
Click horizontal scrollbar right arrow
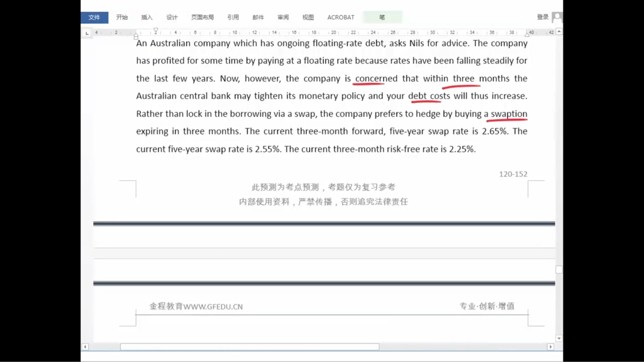point(550,347)
